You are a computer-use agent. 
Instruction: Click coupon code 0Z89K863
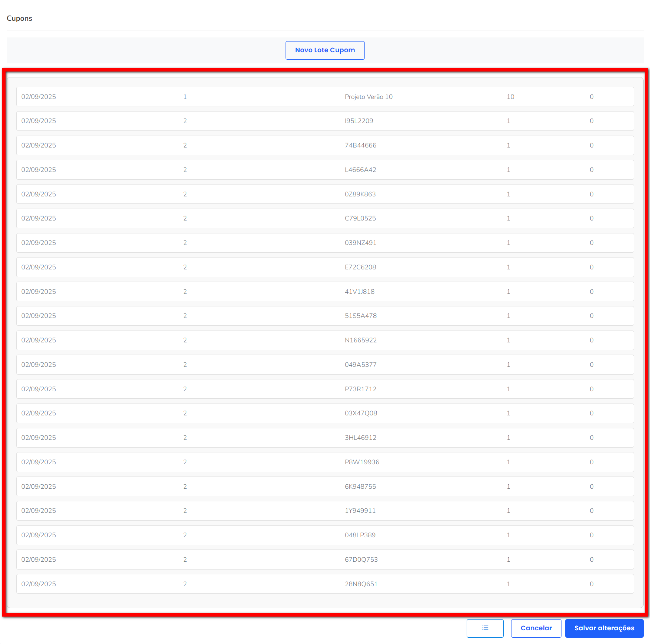pyautogui.click(x=360, y=194)
